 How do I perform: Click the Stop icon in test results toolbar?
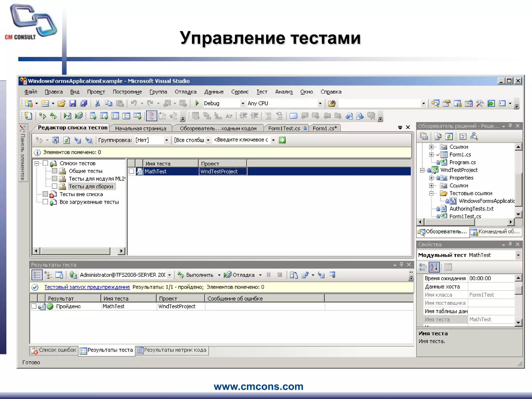280,275
